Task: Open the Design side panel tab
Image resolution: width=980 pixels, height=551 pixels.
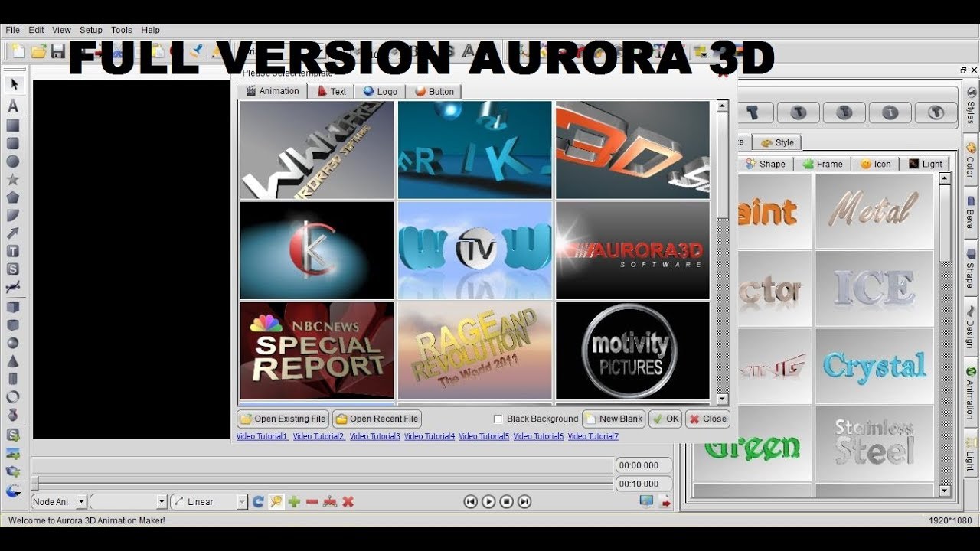Action: click(x=970, y=328)
